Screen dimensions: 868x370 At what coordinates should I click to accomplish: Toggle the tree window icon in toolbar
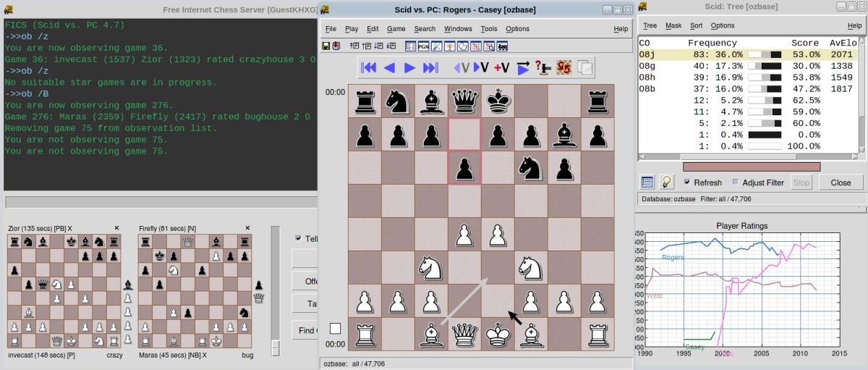pyautogui.click(x=450, y=46)
